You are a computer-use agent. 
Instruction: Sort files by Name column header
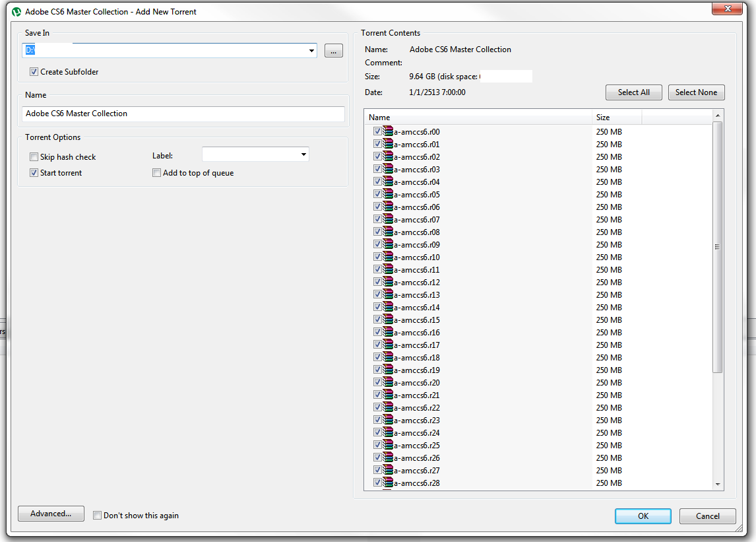coord(478,118)
